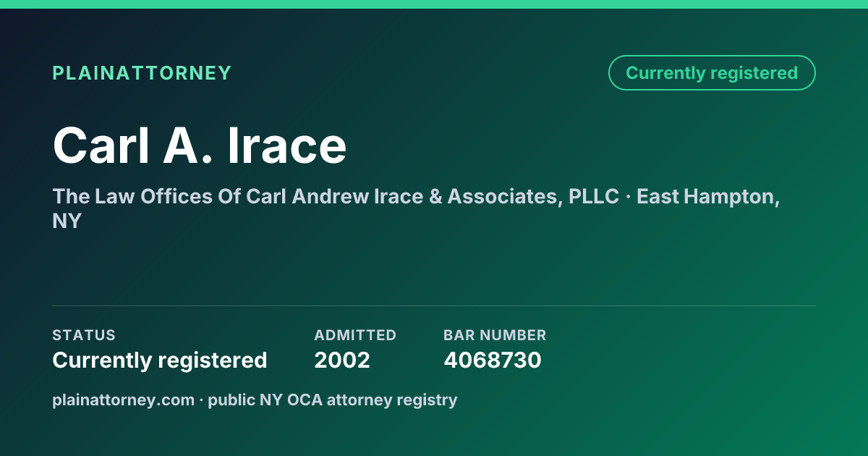Select the Carl A. Irace name heading
The width and height of the screenshot is (868, 456).
pos(200,145)
